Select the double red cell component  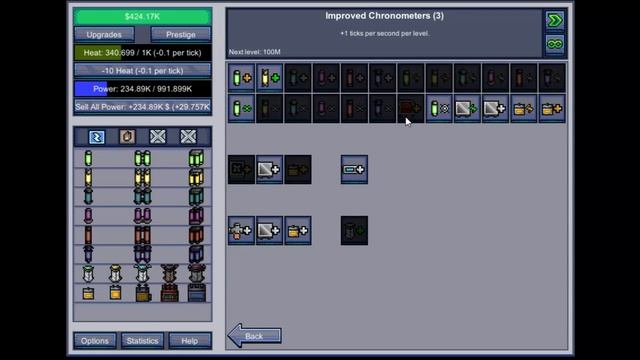tap(142, 235)
